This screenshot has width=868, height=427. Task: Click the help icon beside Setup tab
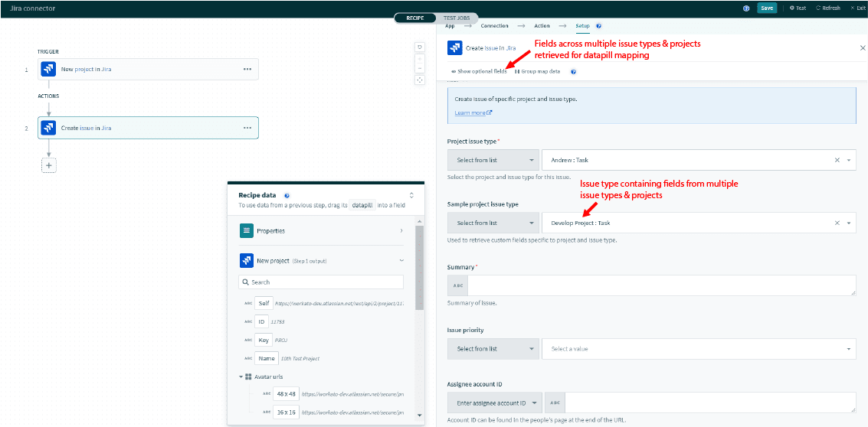[599, 26]
